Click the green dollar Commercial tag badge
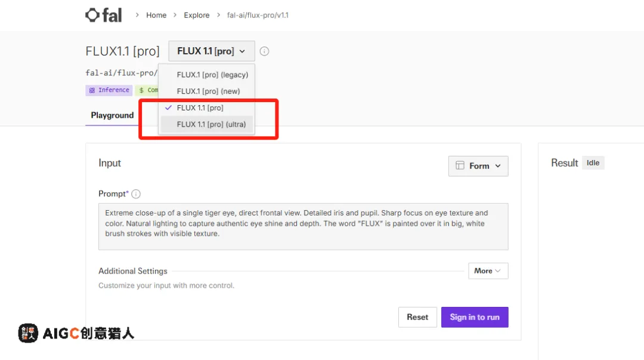644x360 pixels. pyautogui.click(x=147, y=90)
